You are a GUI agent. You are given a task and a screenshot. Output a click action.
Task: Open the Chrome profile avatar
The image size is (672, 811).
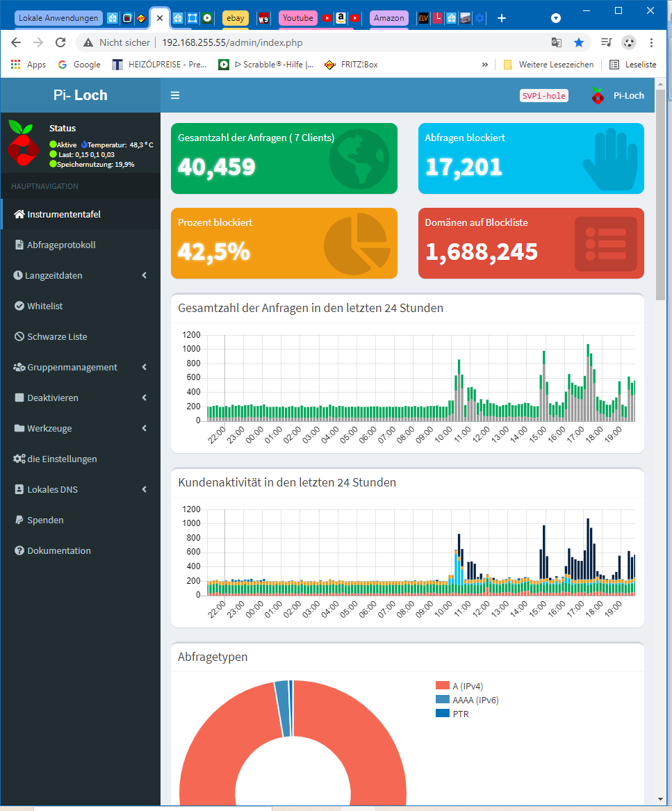tap(629, 42)
